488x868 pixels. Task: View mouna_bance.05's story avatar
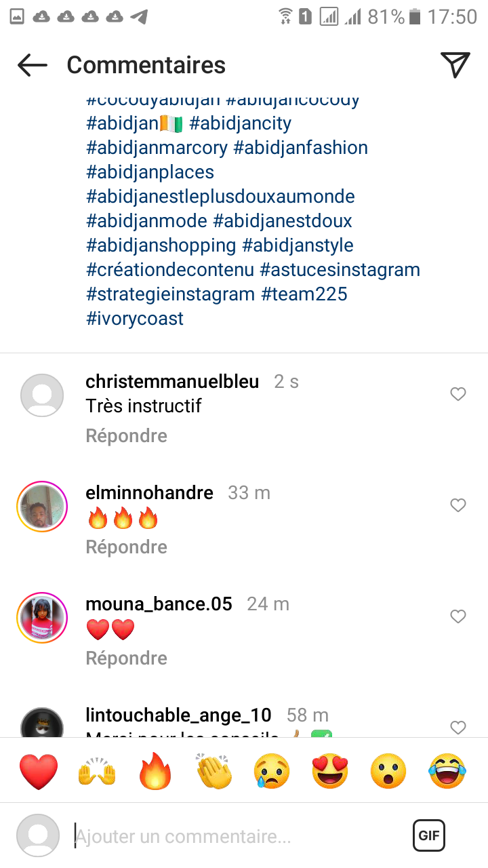click(x=42, y=618)
